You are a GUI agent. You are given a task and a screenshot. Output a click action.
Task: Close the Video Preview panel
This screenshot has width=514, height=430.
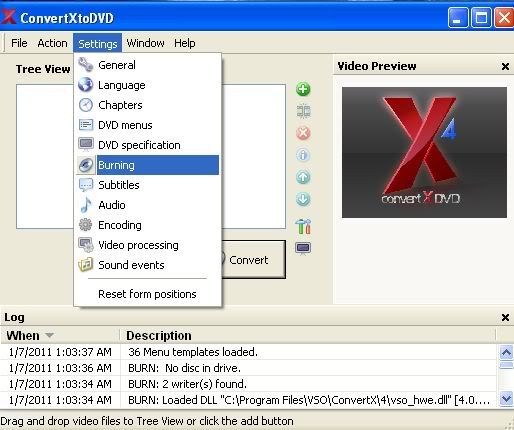click(x=505, y=66)
